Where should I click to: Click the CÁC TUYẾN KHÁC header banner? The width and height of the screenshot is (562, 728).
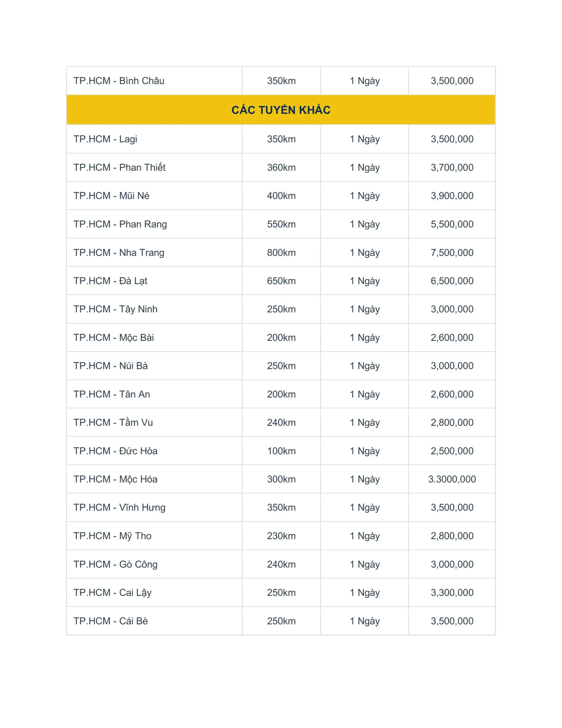coord(281,110)
